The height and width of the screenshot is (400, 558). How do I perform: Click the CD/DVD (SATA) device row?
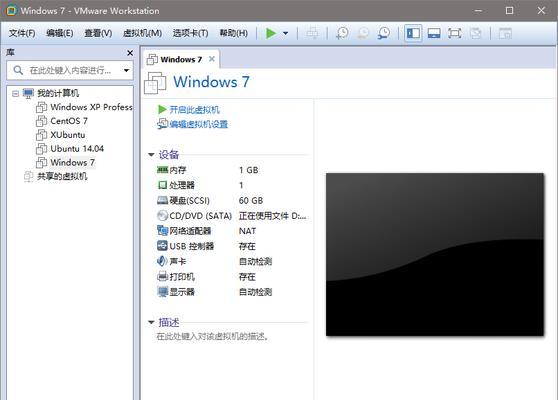231,216
